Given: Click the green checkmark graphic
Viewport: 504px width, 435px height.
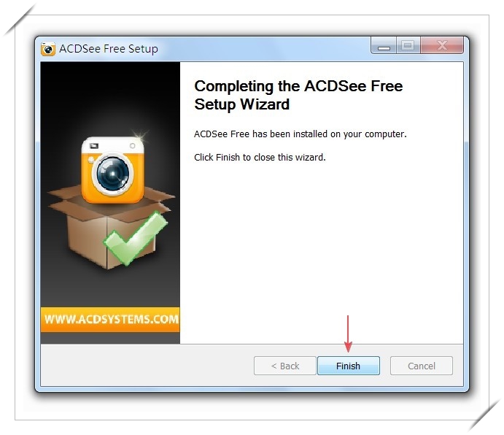Looking at the screenshot, I should pos(136,238).
